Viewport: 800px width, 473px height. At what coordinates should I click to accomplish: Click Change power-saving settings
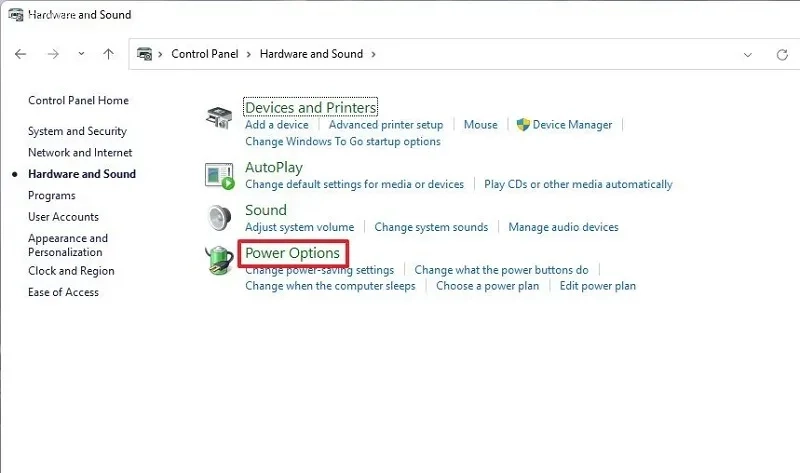319,270
